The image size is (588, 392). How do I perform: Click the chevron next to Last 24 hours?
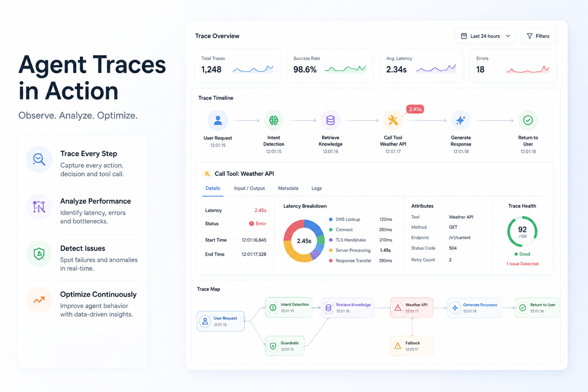(508, 36)
